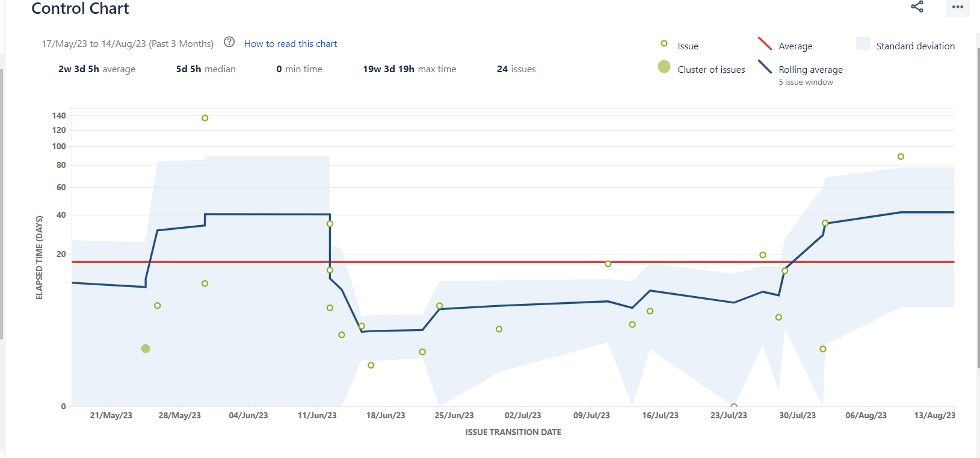The height and width of the screenshot is (458, 980).
Task: Click the date range 17/May/23 to 14/Aug/23 text
Action: [x=128, y=44]
